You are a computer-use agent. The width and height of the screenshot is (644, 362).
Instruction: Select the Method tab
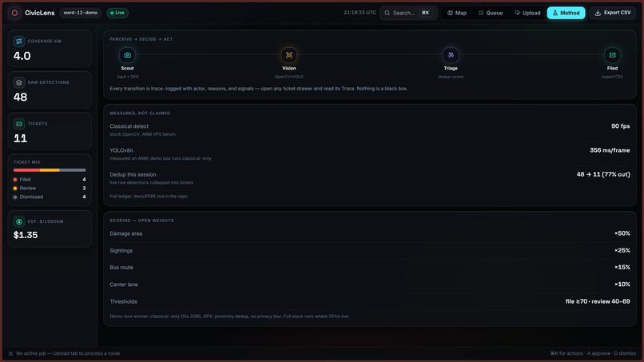pyautogui.click(x=566, y=13)
